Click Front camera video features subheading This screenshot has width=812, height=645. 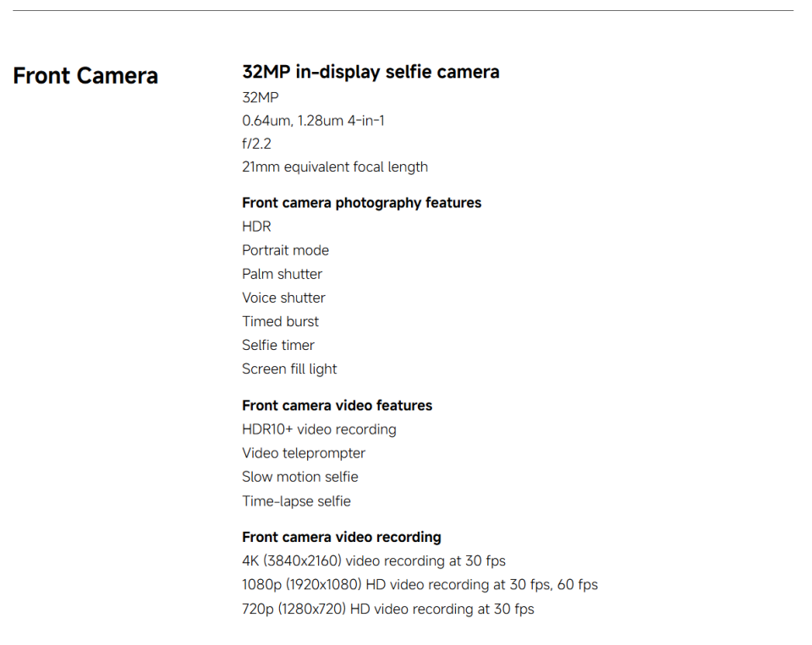(337, 406)
